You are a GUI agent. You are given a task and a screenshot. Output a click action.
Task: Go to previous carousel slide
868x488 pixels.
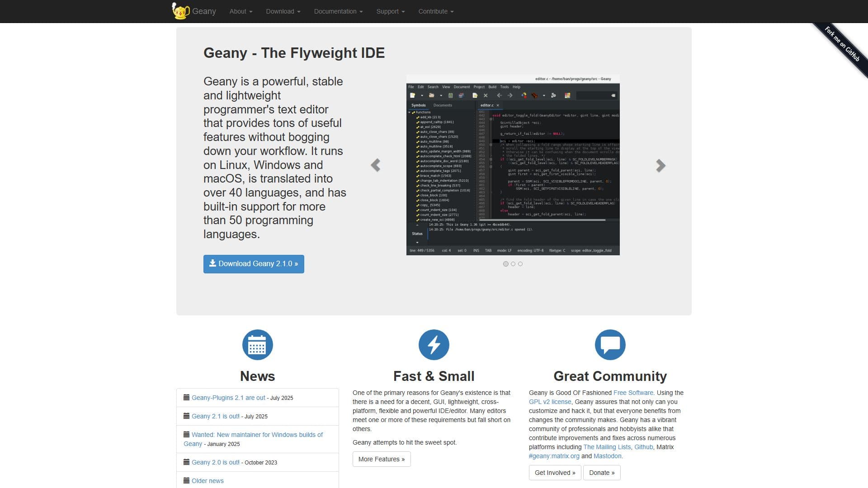375,165
